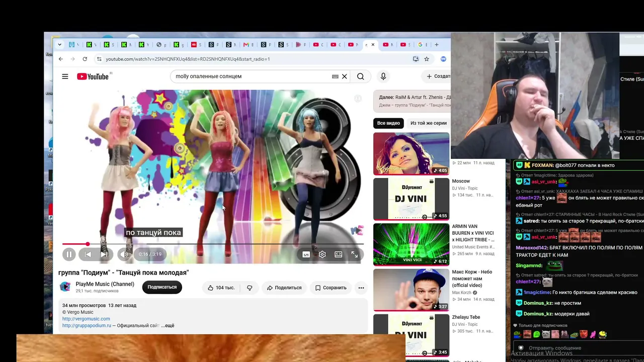This screenshot has width=644, height=362.
Task: Select the 'Из той же серии' filter chip
Action: 429,123
